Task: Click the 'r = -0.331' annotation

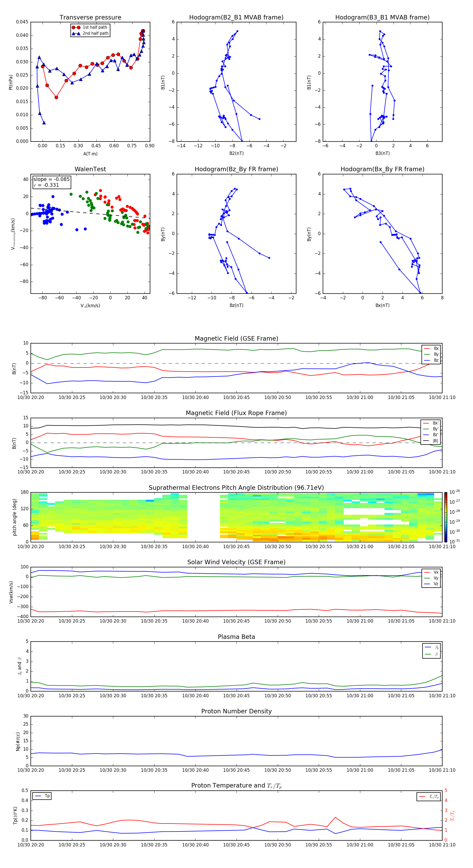Action: point(47,185)
